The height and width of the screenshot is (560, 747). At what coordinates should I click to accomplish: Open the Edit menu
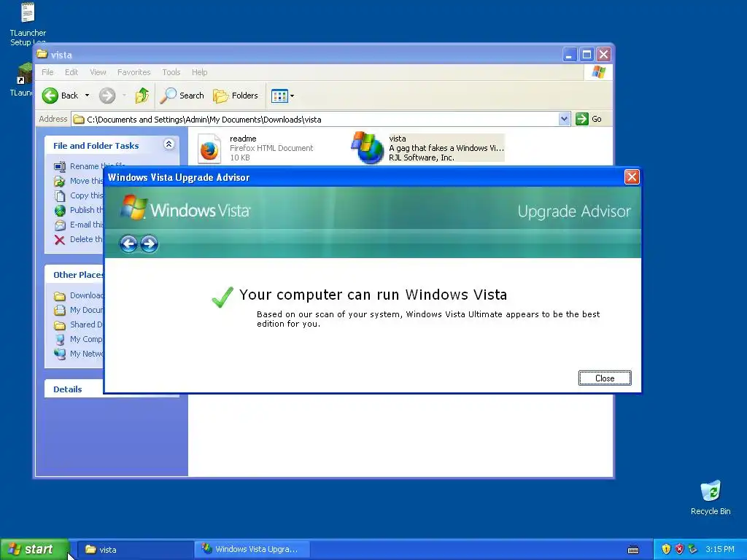pos(71,72)
